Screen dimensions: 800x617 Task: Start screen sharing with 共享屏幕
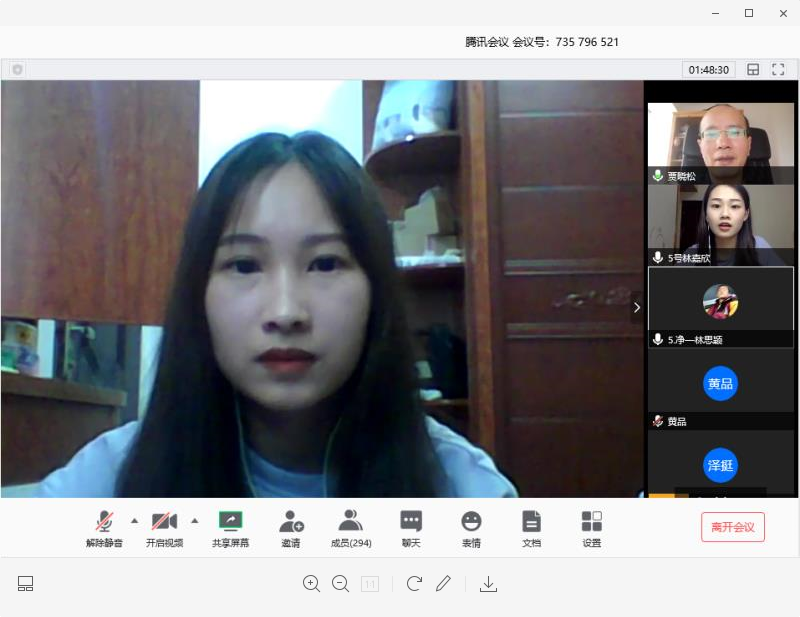click(x=231, y=527)
